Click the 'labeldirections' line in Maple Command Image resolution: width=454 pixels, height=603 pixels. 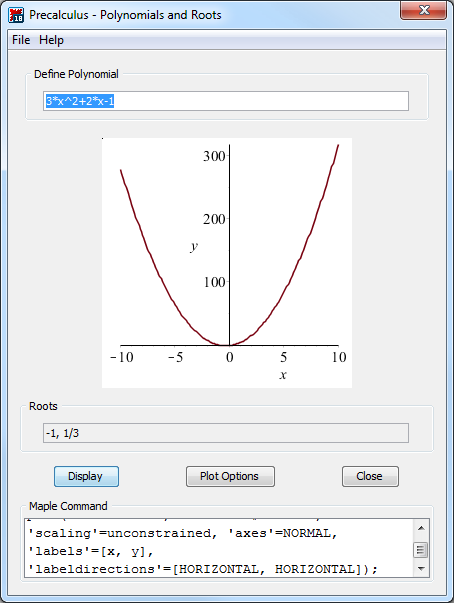pos(203,569)
